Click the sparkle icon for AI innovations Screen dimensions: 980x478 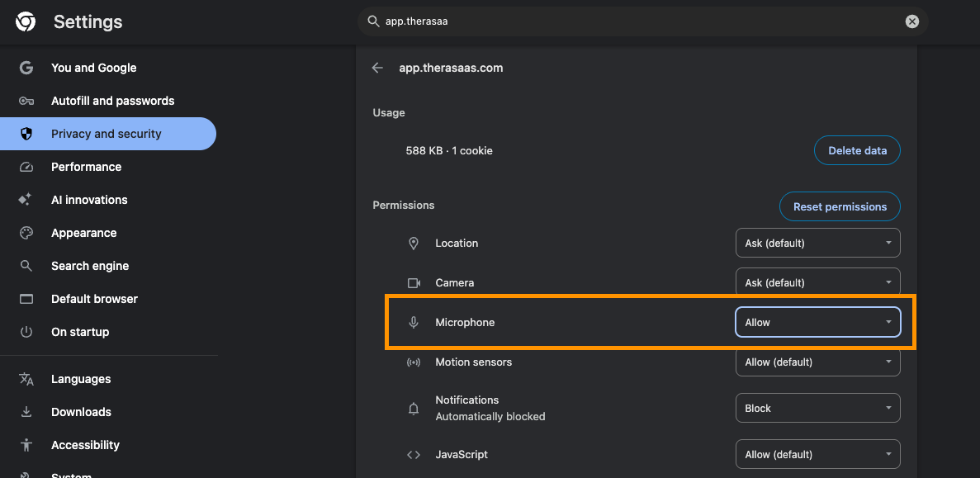[x=26, y=200]
